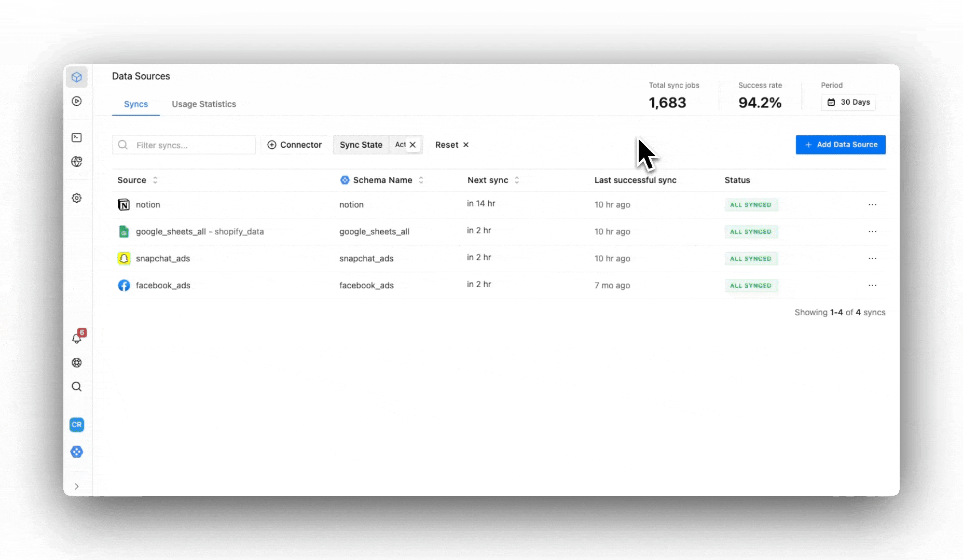Open the 30 Days period selector
The image size is (963, 560).
(x=848, y=102)
